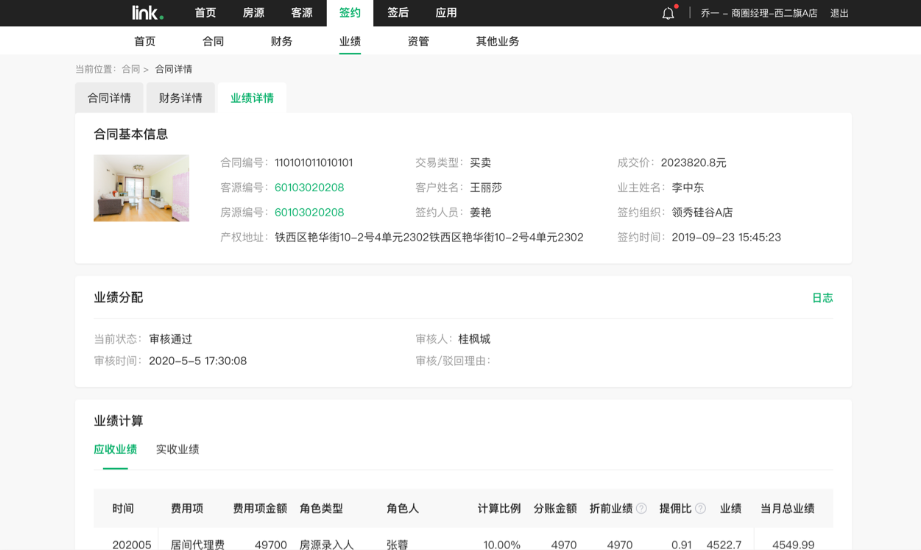
Task: Open 应用 in top navigation
Action: click(x=446, y=13)
